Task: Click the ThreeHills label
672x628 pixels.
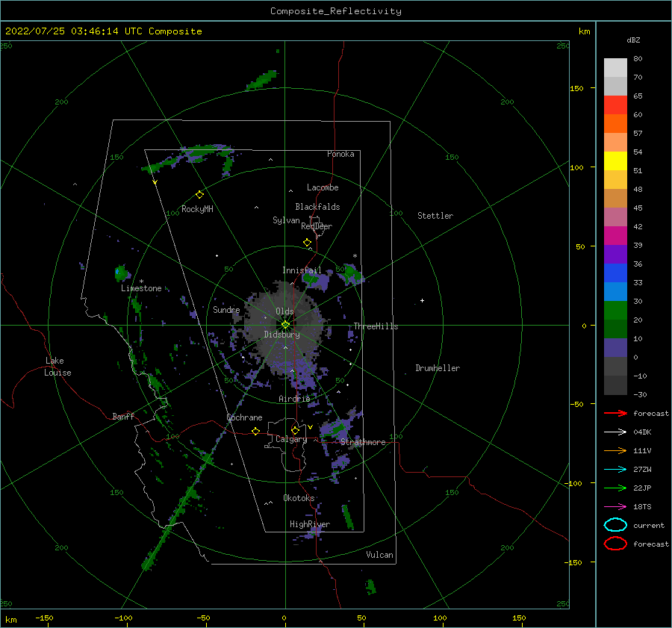Action: tap(376, 326)
